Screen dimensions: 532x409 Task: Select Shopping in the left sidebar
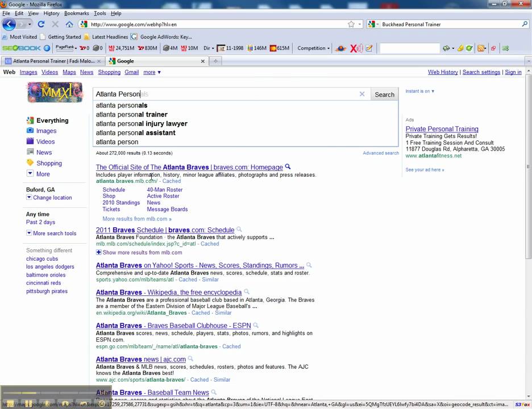tap(49, 164)
